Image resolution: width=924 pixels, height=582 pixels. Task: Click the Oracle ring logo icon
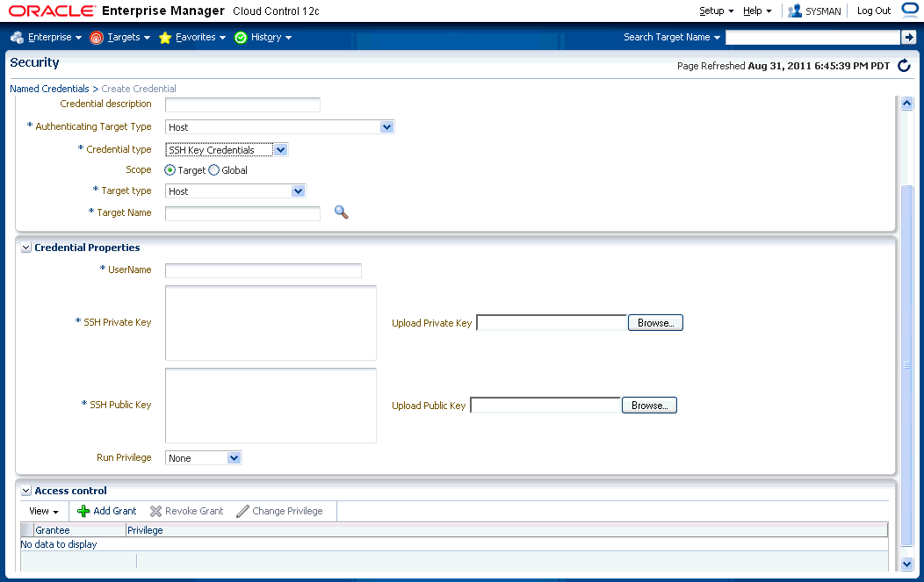911,10
